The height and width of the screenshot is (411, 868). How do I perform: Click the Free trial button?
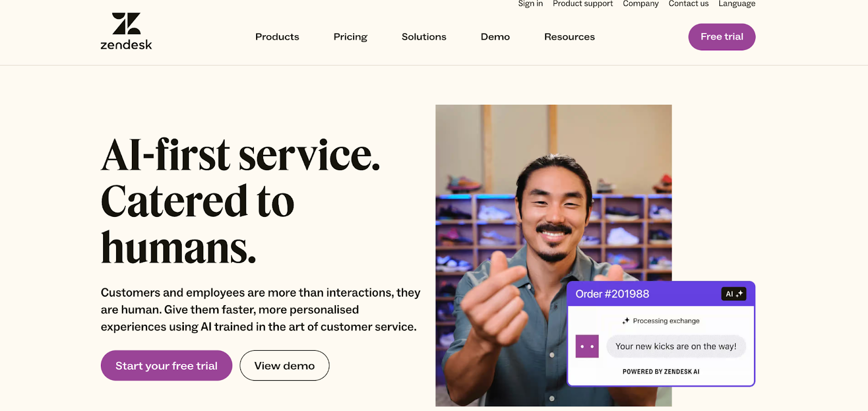[722, 37]
